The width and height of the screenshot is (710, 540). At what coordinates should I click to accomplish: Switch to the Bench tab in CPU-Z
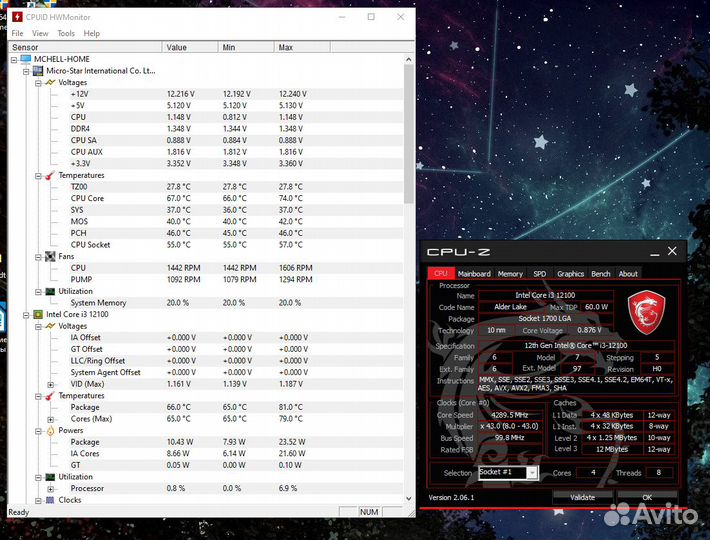601,274
